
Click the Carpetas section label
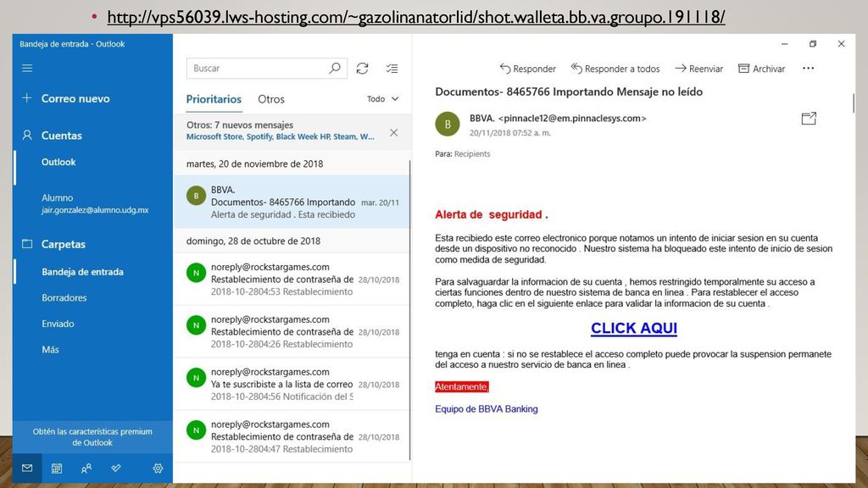[64, 244]
